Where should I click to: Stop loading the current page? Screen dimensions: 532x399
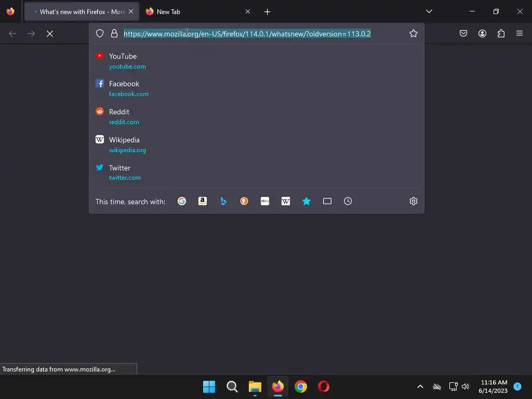50,34
